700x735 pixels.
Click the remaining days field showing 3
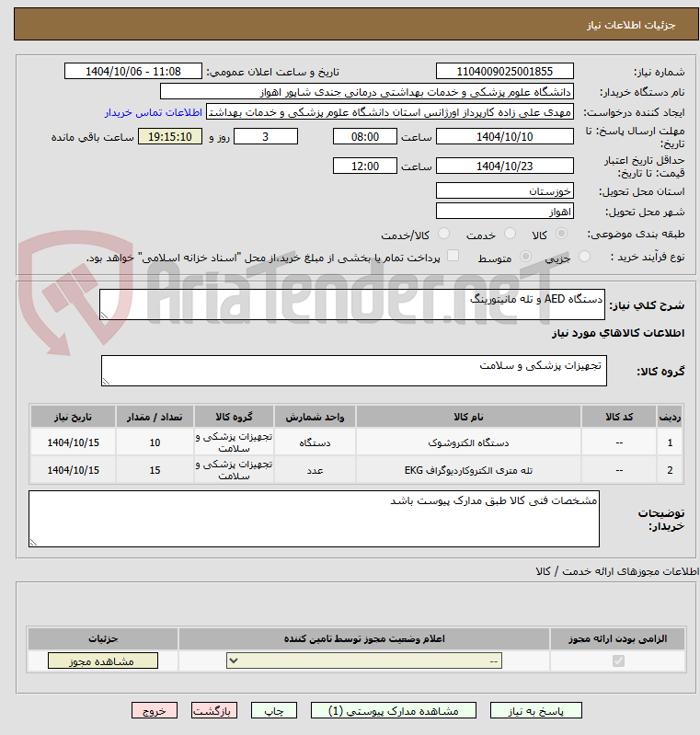pyautogui.click(x=266, y=136)
